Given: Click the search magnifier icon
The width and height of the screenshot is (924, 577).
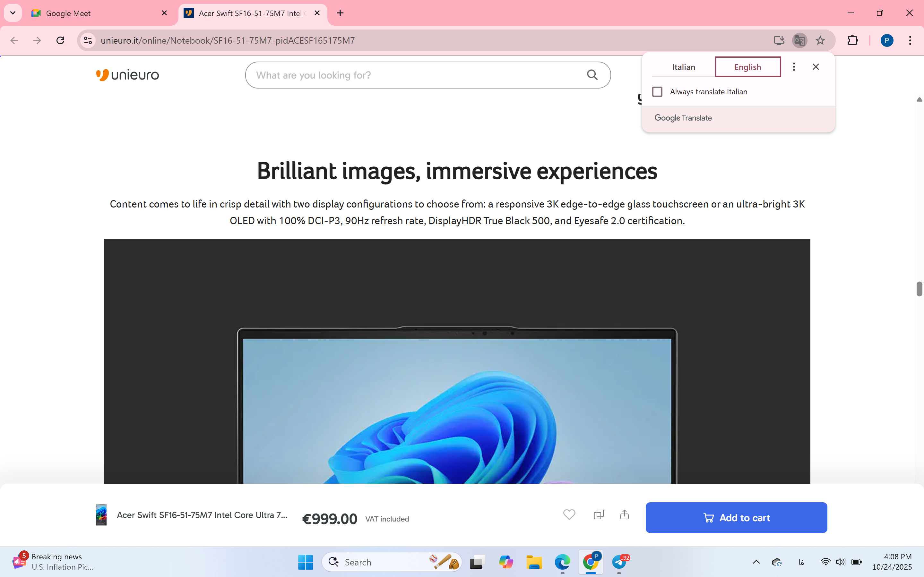Looking at the screenshot, I should tap(592, 75).
